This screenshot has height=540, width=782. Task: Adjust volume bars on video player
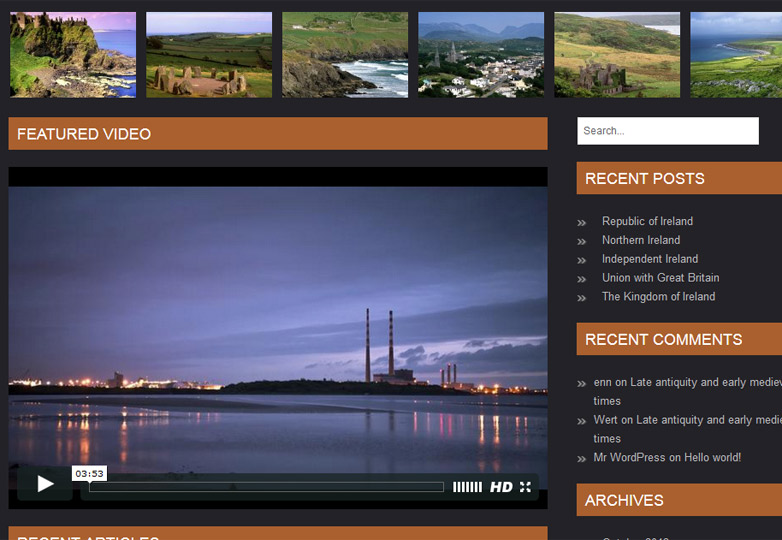(x=467, y=487)
